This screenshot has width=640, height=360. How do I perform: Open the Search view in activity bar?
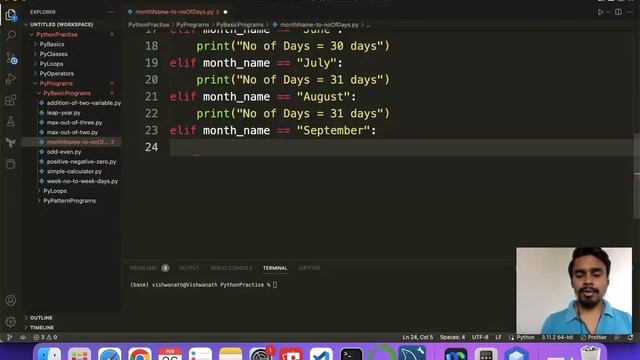coord(11,36)
